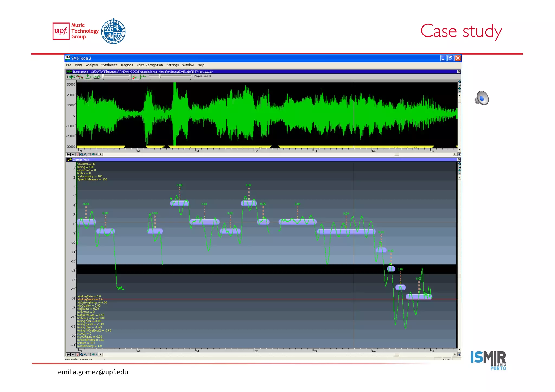Open the Help menu
Screen dimensions: 555x392
click(x=201, y=65)
